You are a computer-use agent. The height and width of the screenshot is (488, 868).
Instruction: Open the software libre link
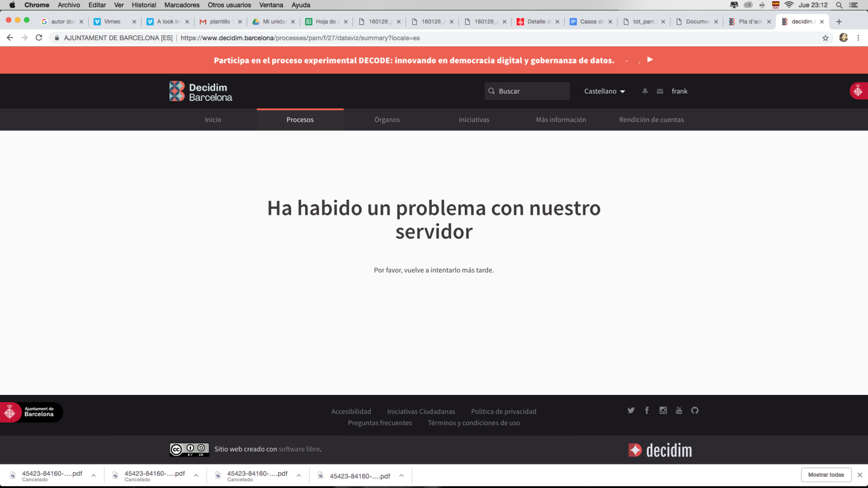coord(299,449)
